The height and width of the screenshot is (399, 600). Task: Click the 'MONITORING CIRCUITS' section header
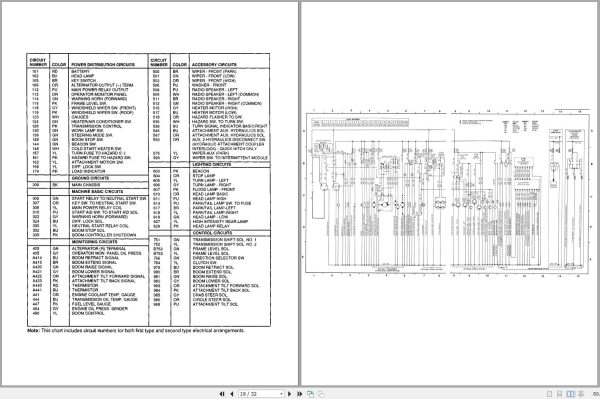click(x=95, y=242)
